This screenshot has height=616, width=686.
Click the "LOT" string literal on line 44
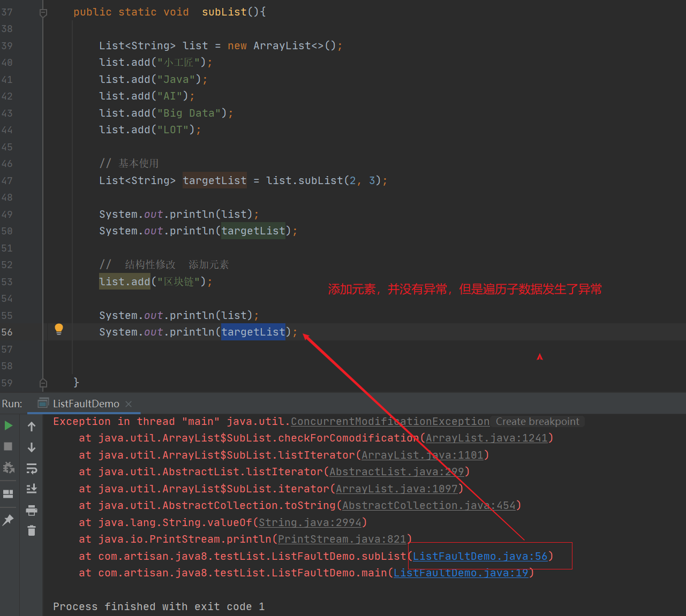click(x=173, y=130)
